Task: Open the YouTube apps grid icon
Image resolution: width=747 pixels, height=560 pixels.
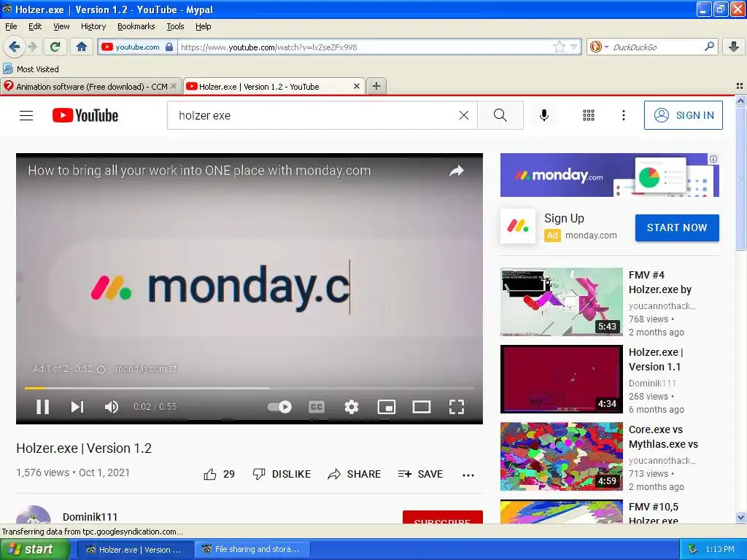Action: pos(589,115)
